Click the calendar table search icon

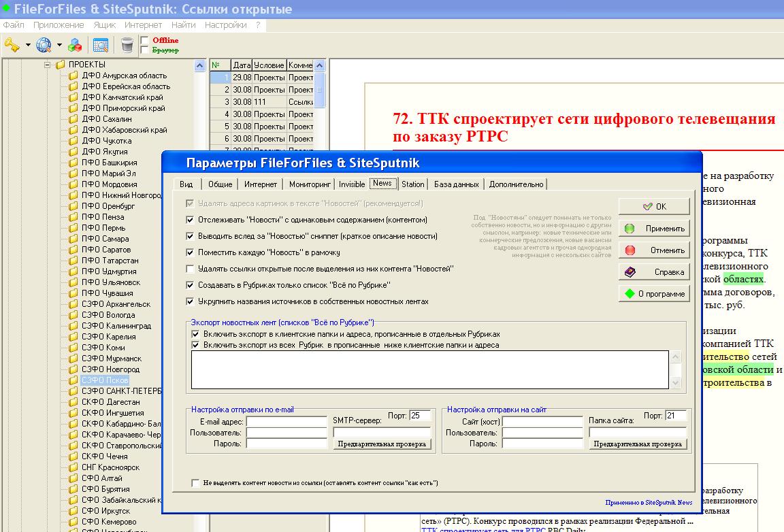click(101, 46)
